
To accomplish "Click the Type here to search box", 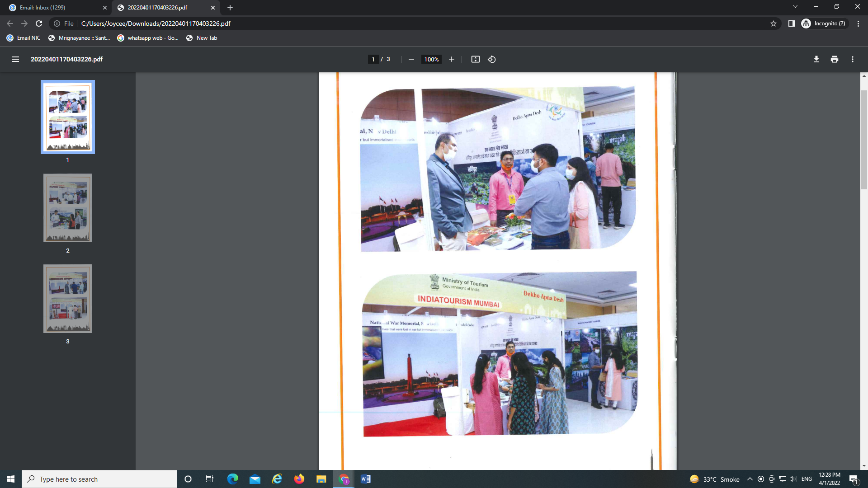I will [99, 479].
